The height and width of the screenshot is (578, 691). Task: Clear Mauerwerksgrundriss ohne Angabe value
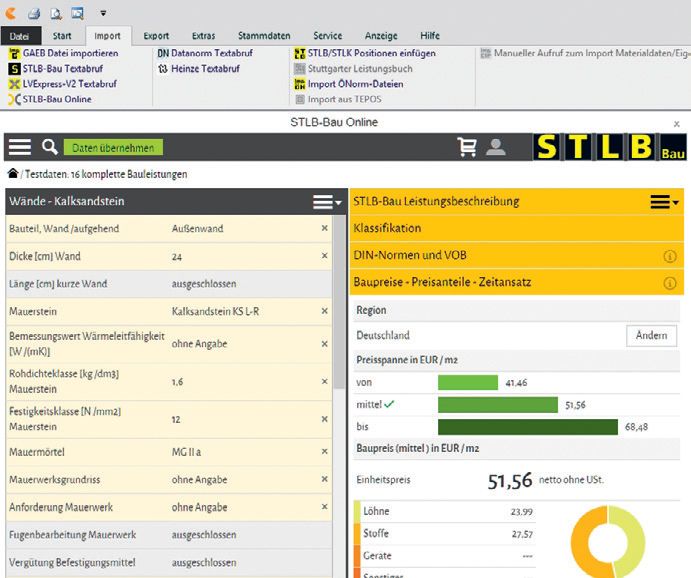pyautogui.click(x=324, y=479)
